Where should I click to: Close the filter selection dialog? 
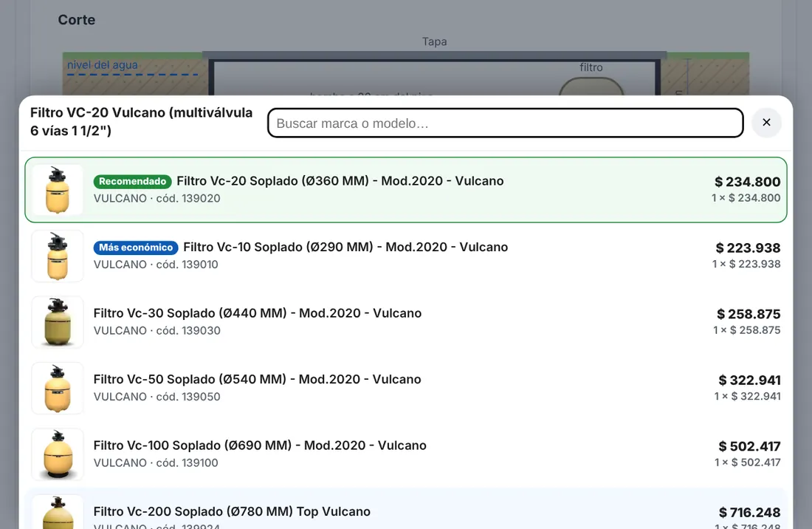[766, 123]
